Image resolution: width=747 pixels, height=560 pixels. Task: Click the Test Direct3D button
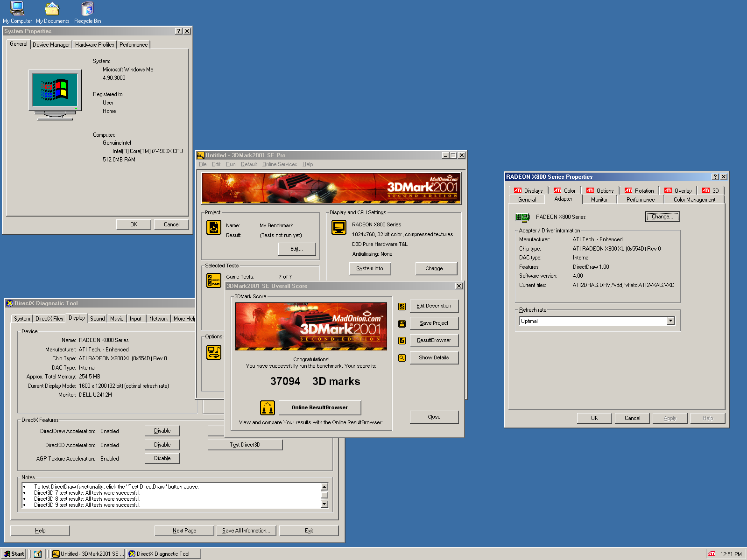coord(245,445)
